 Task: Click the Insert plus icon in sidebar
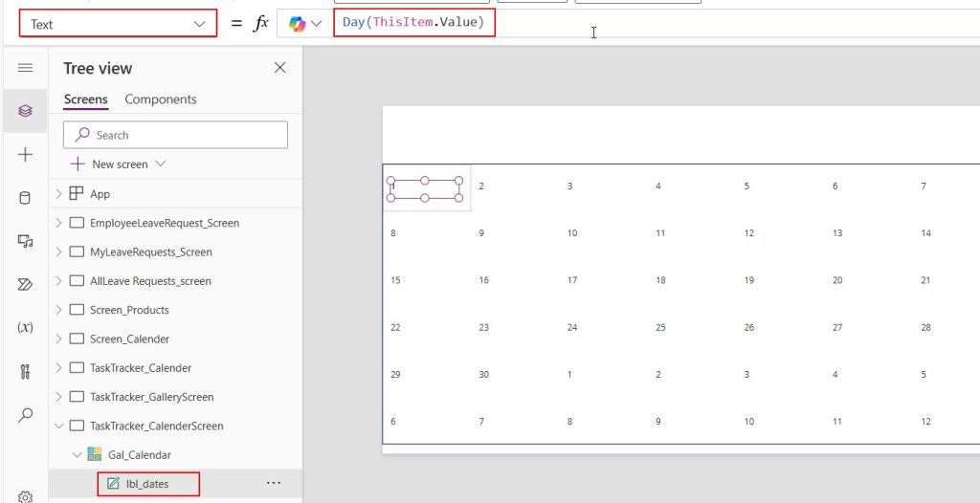pos(25,154)
